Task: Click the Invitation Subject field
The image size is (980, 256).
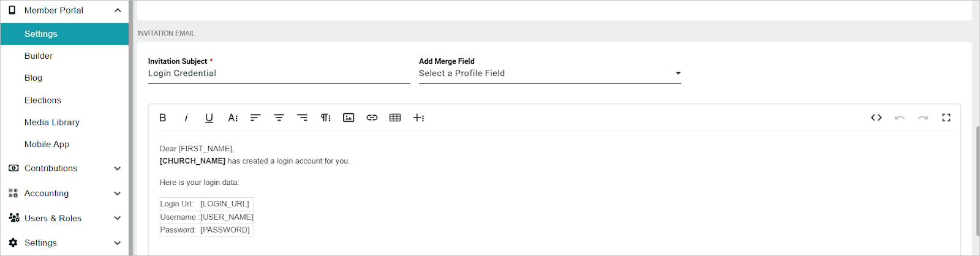Action: click(279, 73)
